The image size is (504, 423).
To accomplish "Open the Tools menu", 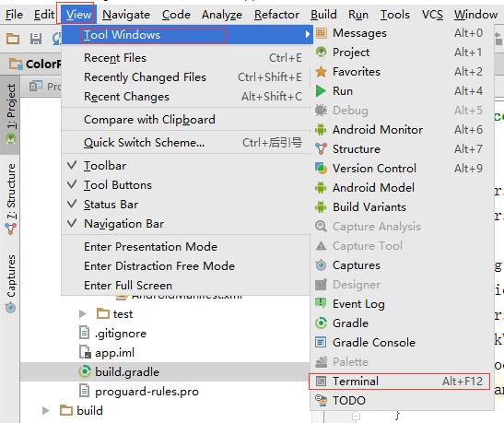I will coord(395,15).
